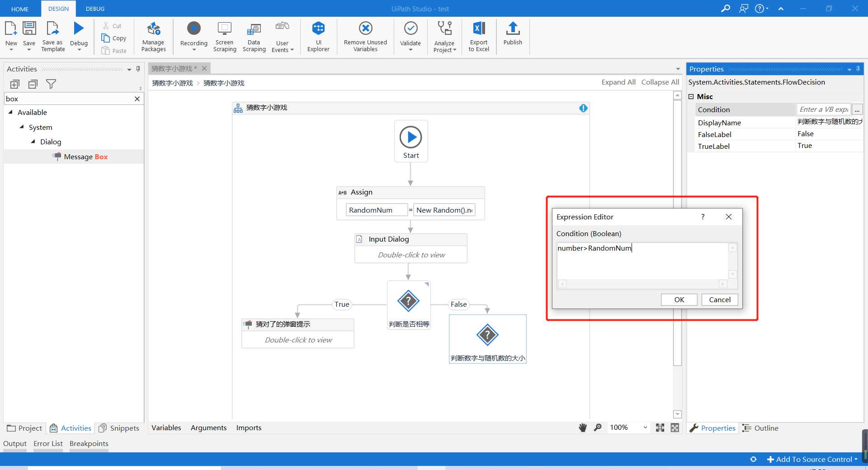Click Expand All icon in Activities panel
The height and width of the screenshot is (470, 868).
point(15,84)
